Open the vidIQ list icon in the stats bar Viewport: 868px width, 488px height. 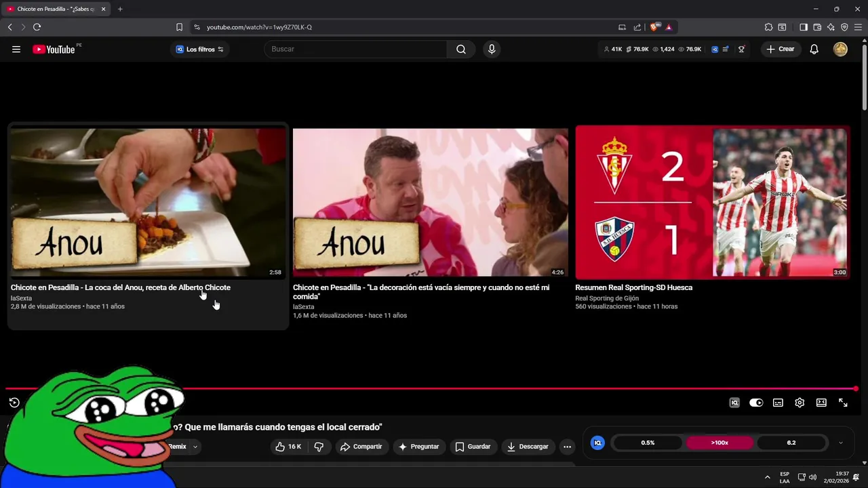[x=726, y=49]
